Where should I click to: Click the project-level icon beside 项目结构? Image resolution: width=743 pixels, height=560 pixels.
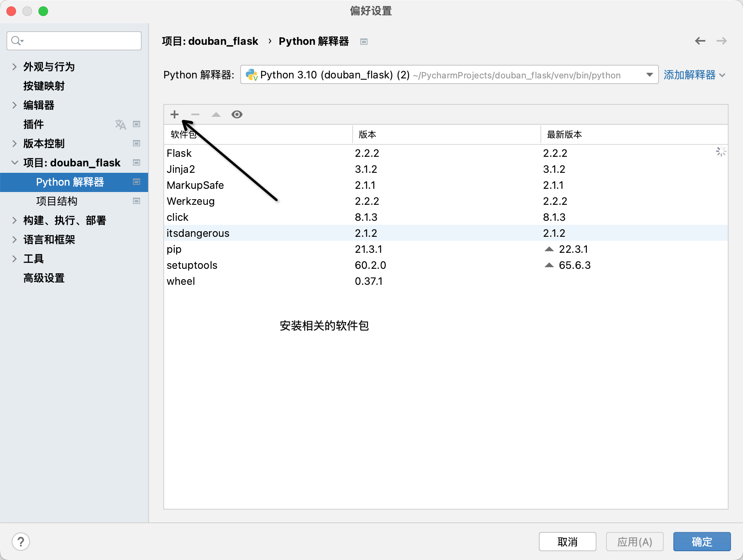click(x=137, y=201)
